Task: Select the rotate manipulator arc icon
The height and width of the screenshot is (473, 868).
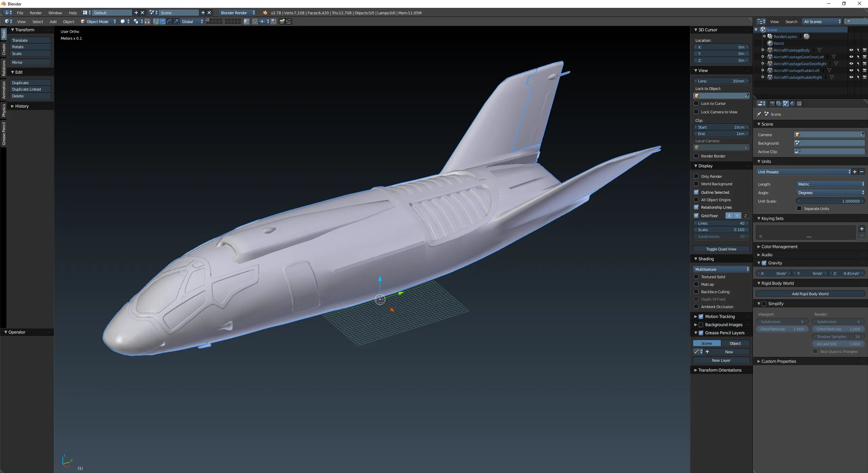Action: [169, 21]
